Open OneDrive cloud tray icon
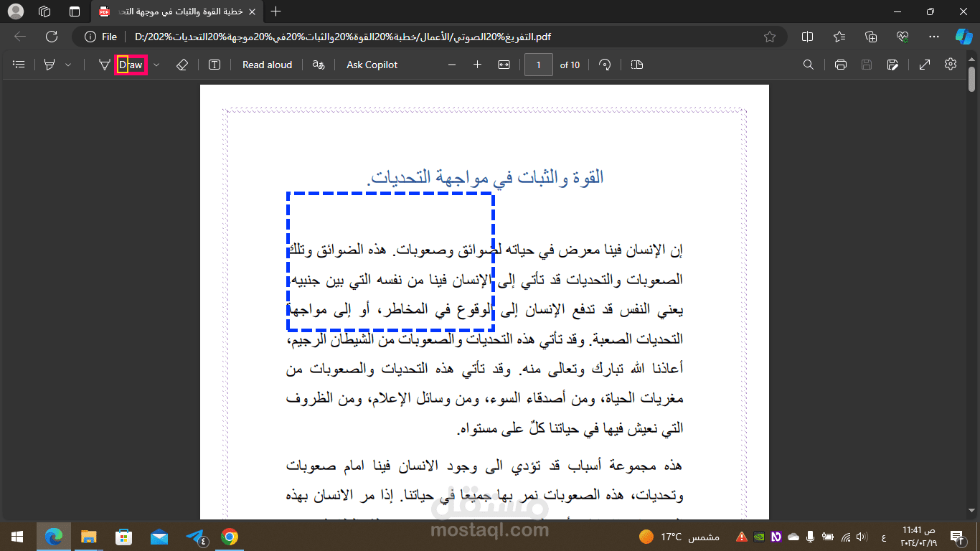 793,536
